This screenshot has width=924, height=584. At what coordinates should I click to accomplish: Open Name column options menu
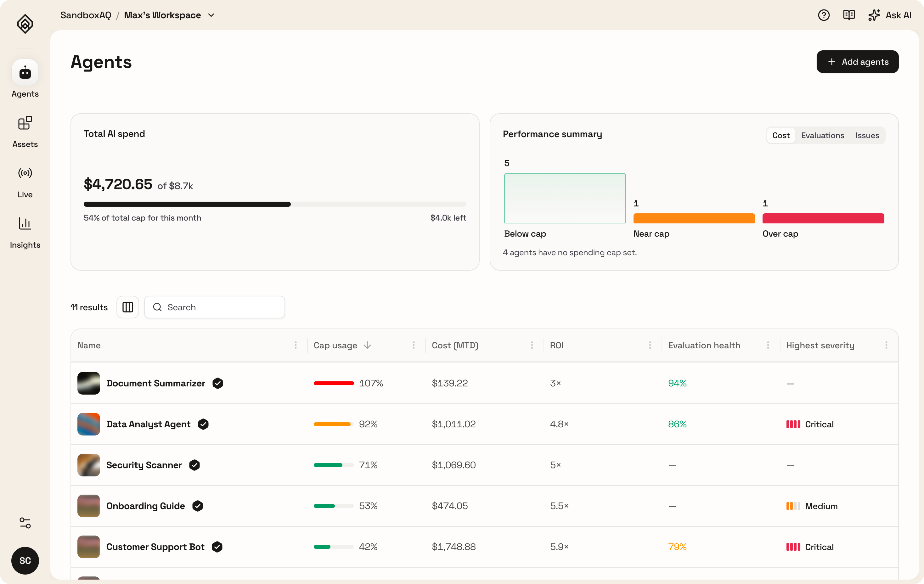pos(296,345)
